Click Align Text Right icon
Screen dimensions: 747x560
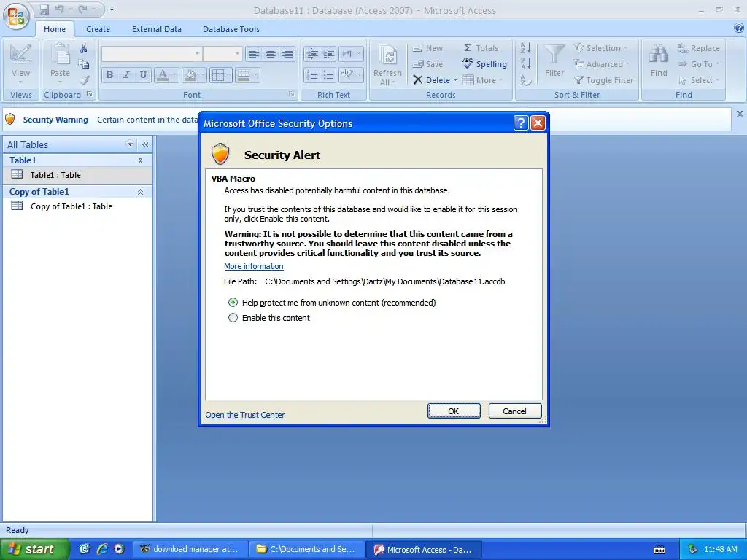click(287, 53)
